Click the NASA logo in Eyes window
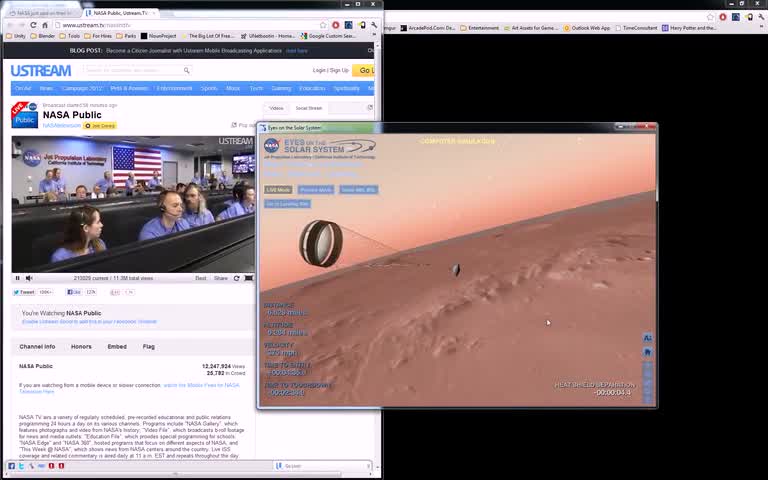 click(272, 145)
